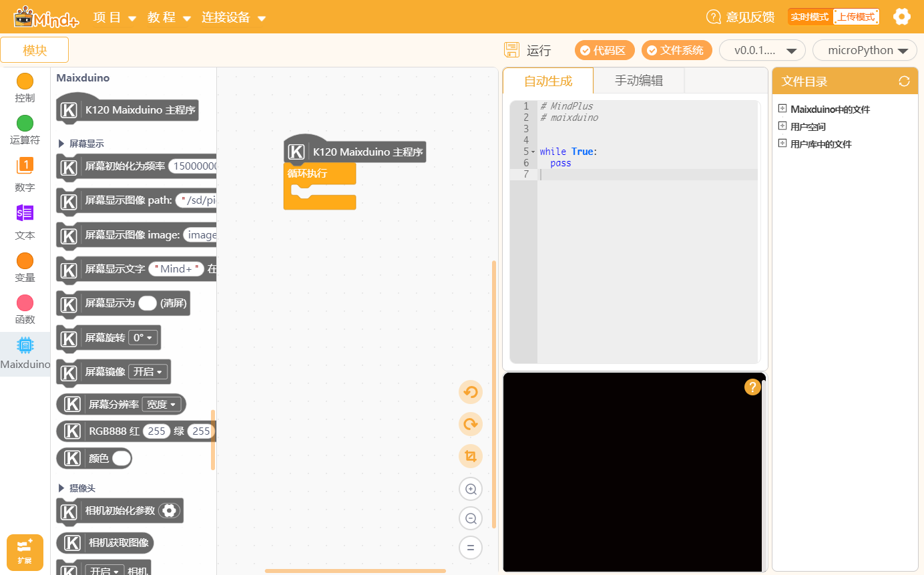This screenshot has height=575, width=924.
Task: Expand 用户空间 tree node
Action: coord(782,126)
